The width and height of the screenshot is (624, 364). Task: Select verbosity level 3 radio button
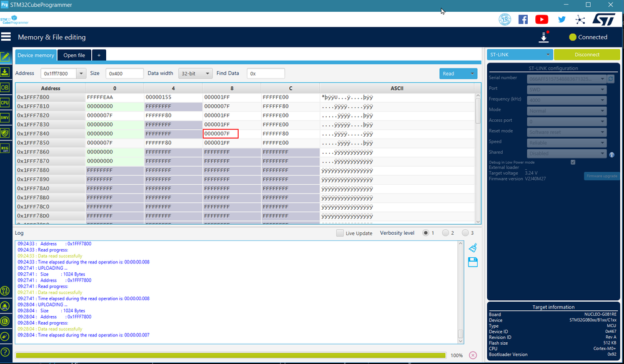[x=465, y=233]
